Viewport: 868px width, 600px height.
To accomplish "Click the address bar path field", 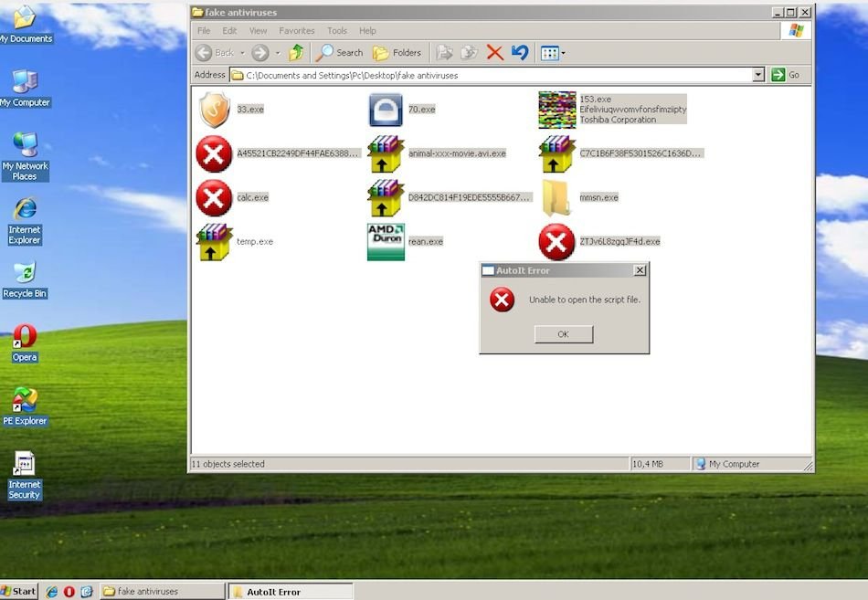I will tap(493, 76).
